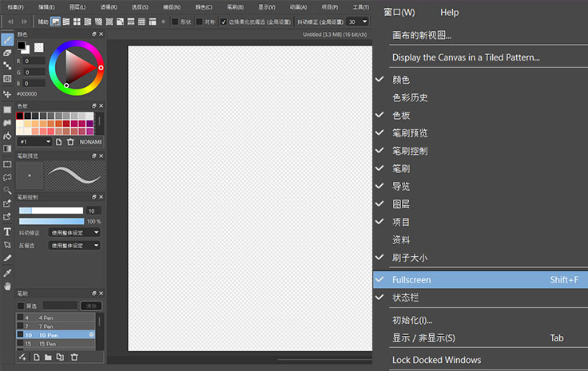Click the brush filter text field
This screenshot has height=371, width=588.
60,306
